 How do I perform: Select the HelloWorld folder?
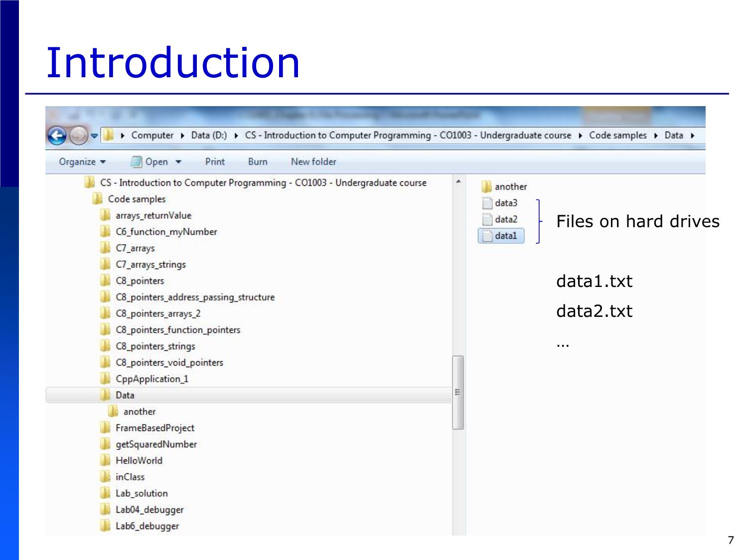tap(132, 461)
